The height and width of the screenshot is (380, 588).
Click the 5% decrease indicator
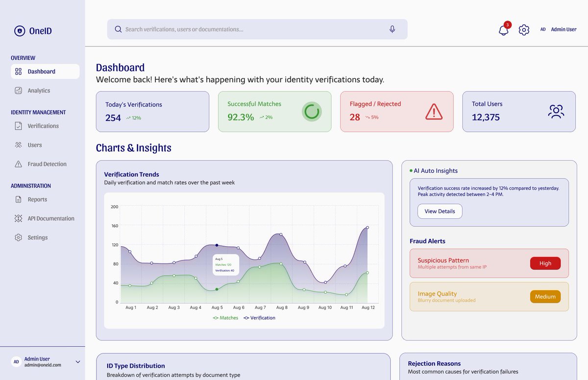[371, 118]
